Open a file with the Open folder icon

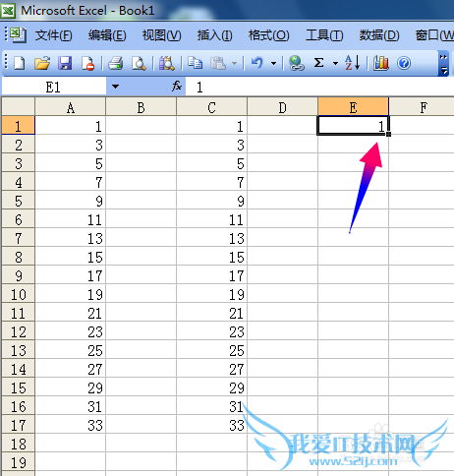pyautogui.click(x=42, y=63)
